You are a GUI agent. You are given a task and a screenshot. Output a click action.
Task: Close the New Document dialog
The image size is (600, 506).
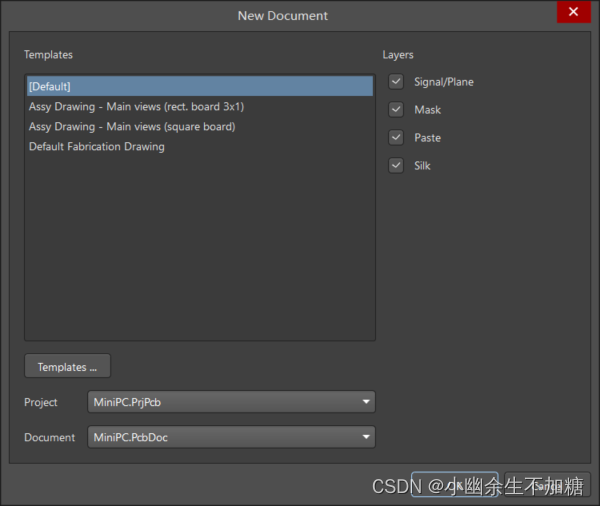coord(573,12)
